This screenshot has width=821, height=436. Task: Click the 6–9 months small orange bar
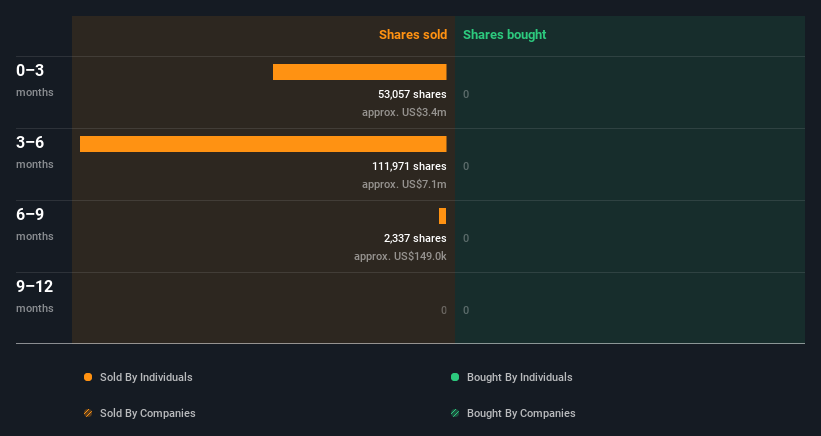[442, 216]
